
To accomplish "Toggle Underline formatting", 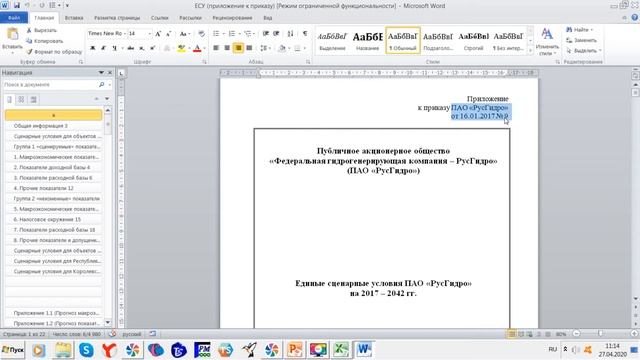I will point(114,48).
